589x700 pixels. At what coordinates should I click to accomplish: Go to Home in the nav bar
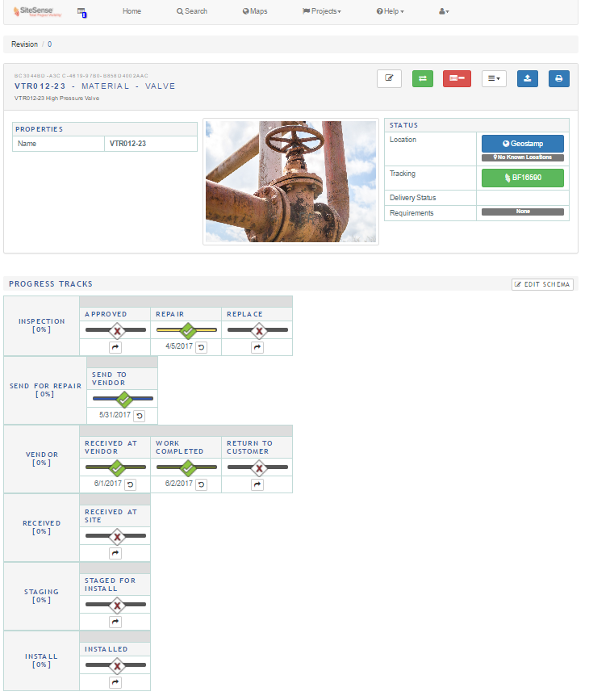click(132, 11)
